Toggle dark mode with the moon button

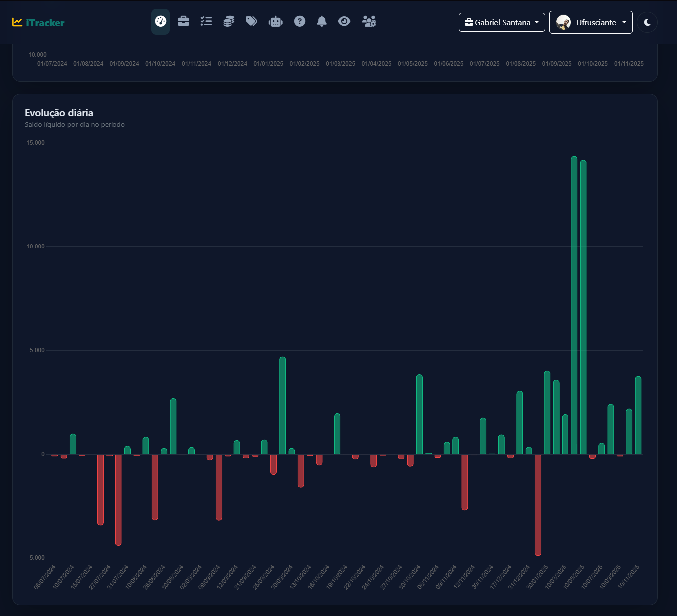pos(647,22)
